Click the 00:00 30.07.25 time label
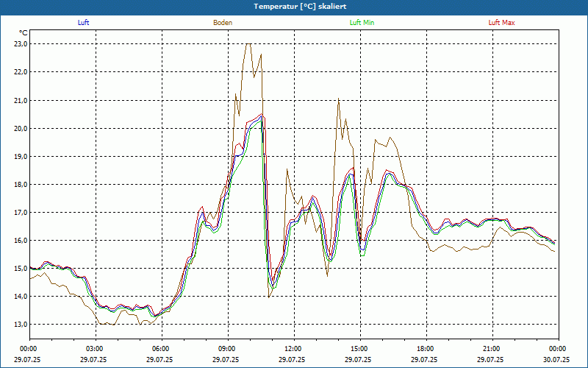The image size is (588, 368). pyautogui.click(x=556, y=354)
